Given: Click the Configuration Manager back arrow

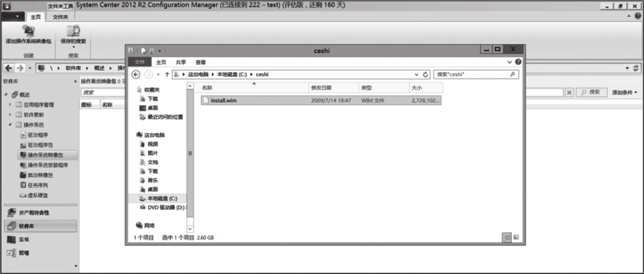Looking at the screenshot, I should pyautogui.click(x=8, y=68).
